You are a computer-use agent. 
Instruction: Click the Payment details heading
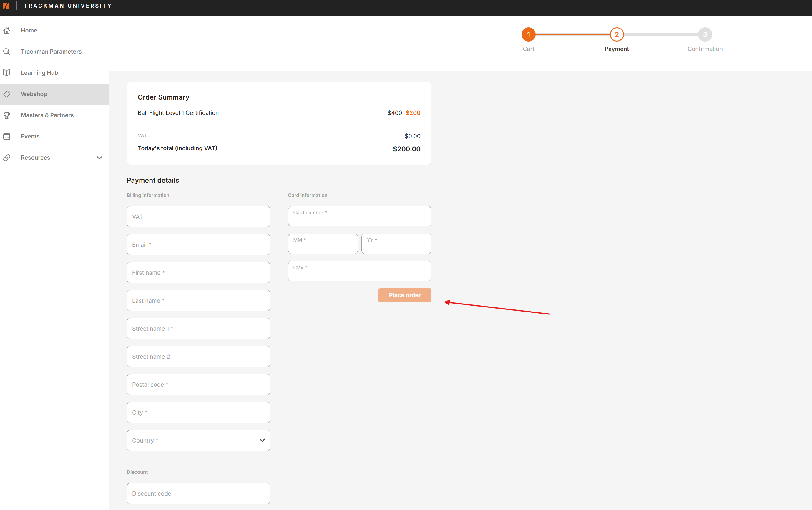153,181
